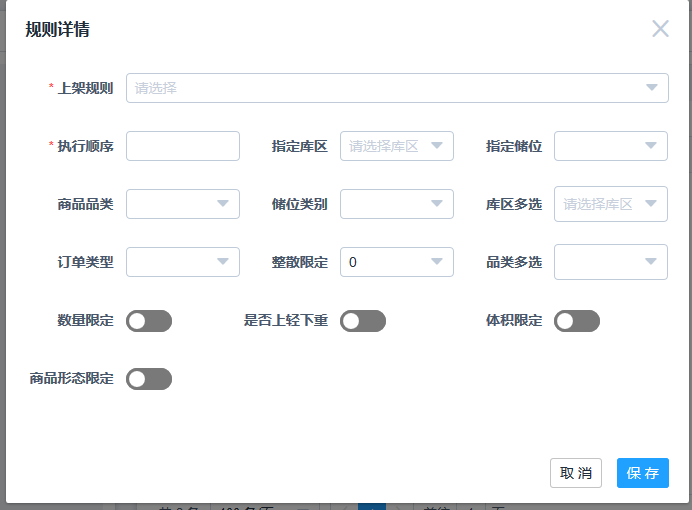Open the 整散限定 dropdown showing 0
This screenshot has height=510, width=692.
coord(397,262)
